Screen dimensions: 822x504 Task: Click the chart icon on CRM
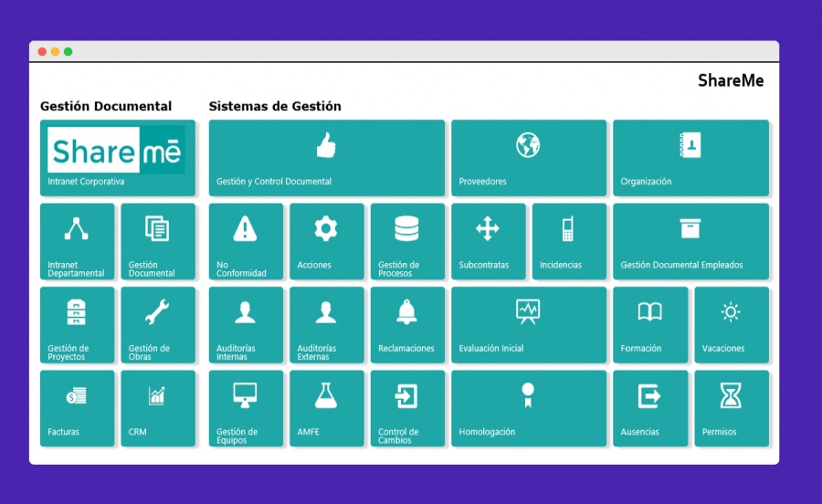pyautogui.click(x=157, y=396)
